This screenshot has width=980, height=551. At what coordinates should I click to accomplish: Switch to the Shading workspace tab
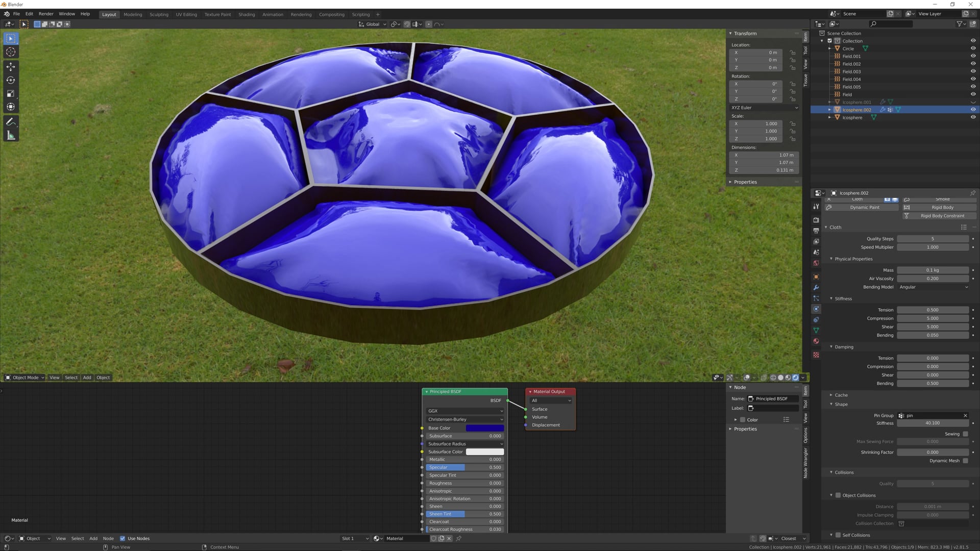[247, 14]
